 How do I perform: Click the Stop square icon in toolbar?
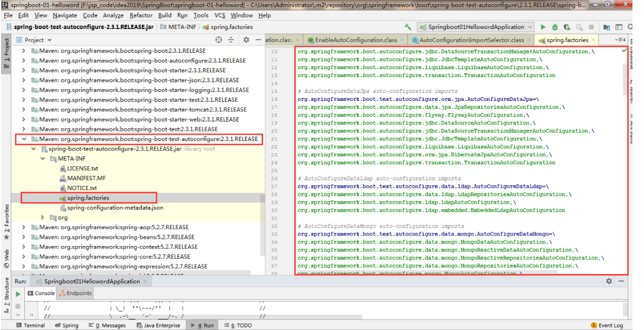coord(592,27)
